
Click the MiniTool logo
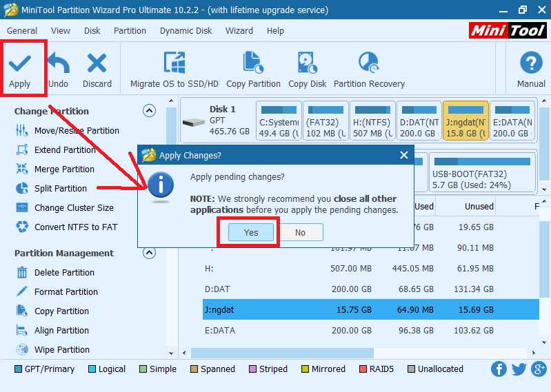(508, 30)
